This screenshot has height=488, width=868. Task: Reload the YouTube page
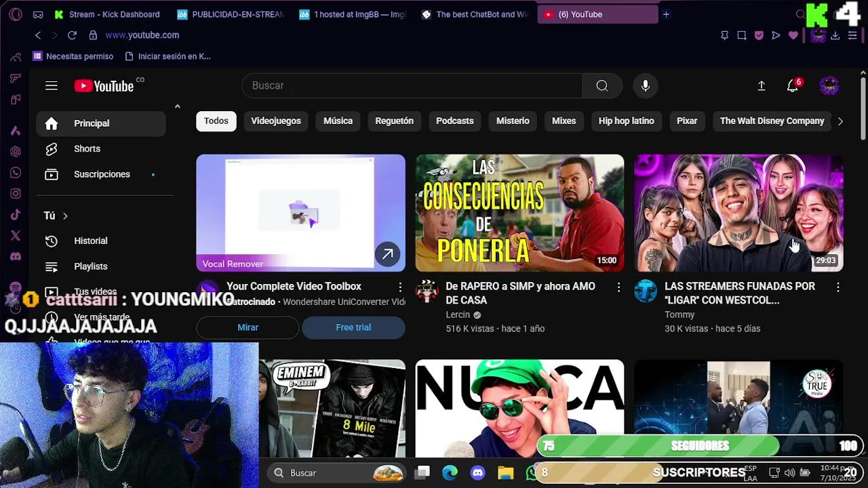[x=72, y=35]
